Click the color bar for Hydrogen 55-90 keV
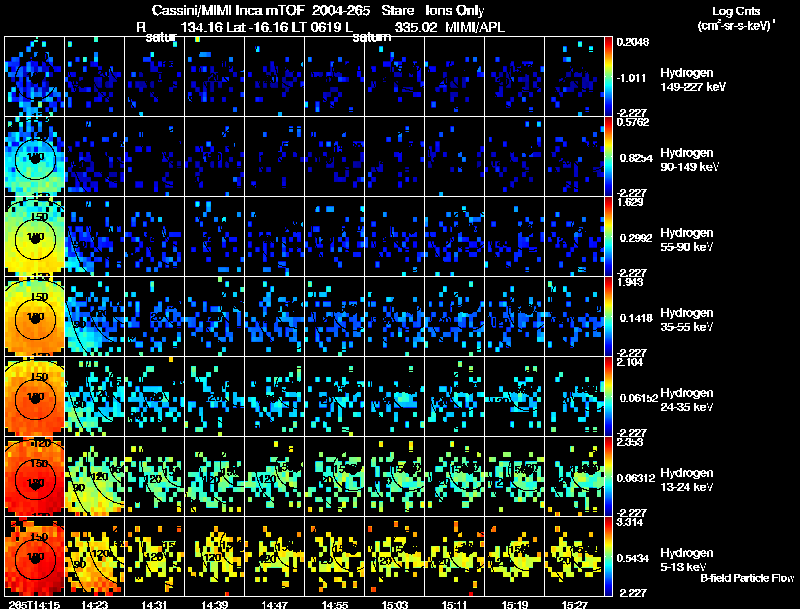The width and height of the screenshot is (800, 609). (608, 237)
